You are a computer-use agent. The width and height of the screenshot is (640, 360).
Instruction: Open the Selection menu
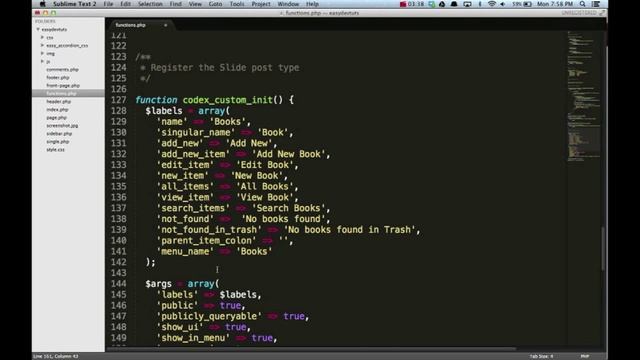point(150,4)
